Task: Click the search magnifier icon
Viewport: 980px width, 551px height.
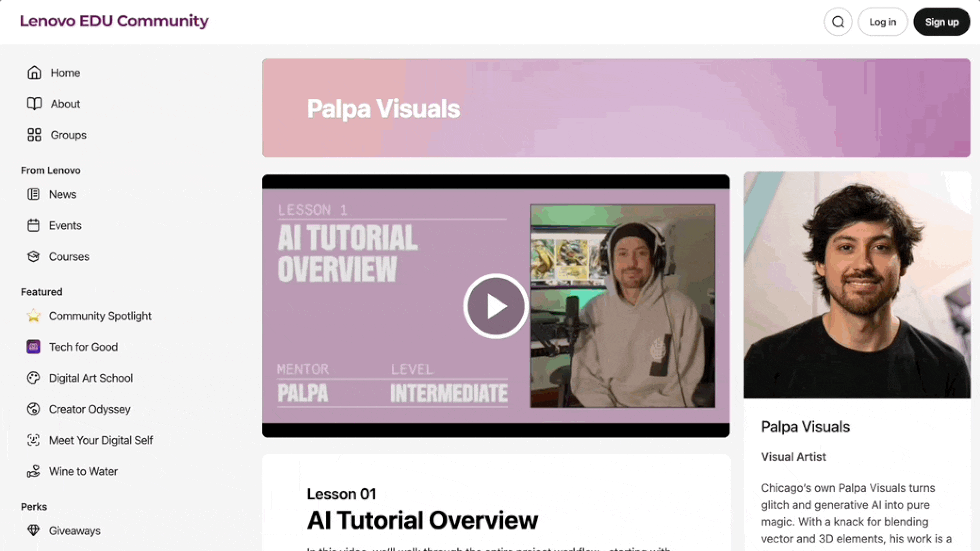Action: coord(838,22)
